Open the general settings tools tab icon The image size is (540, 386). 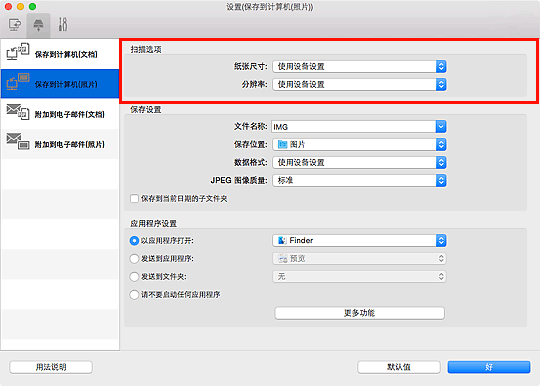(63, 25)
